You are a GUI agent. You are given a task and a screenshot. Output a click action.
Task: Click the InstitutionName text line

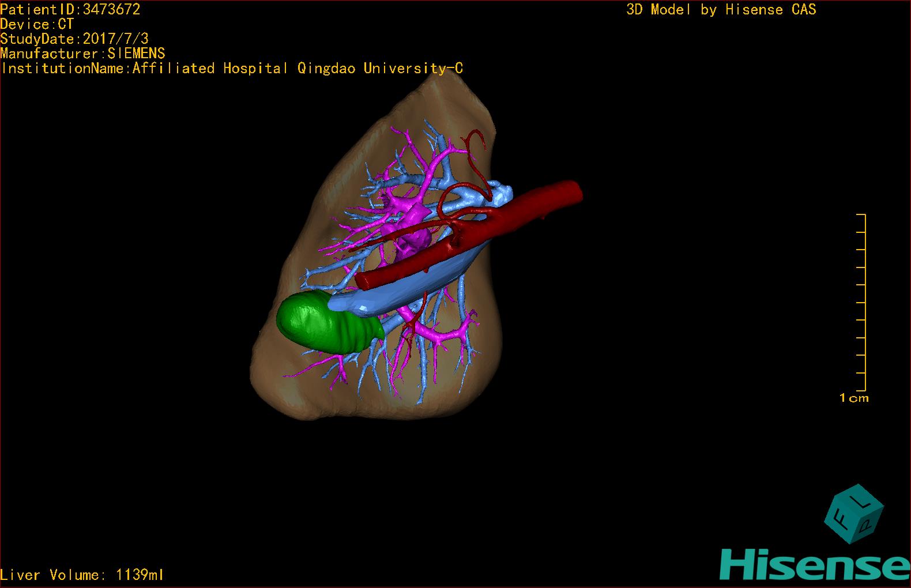point(232,68)
